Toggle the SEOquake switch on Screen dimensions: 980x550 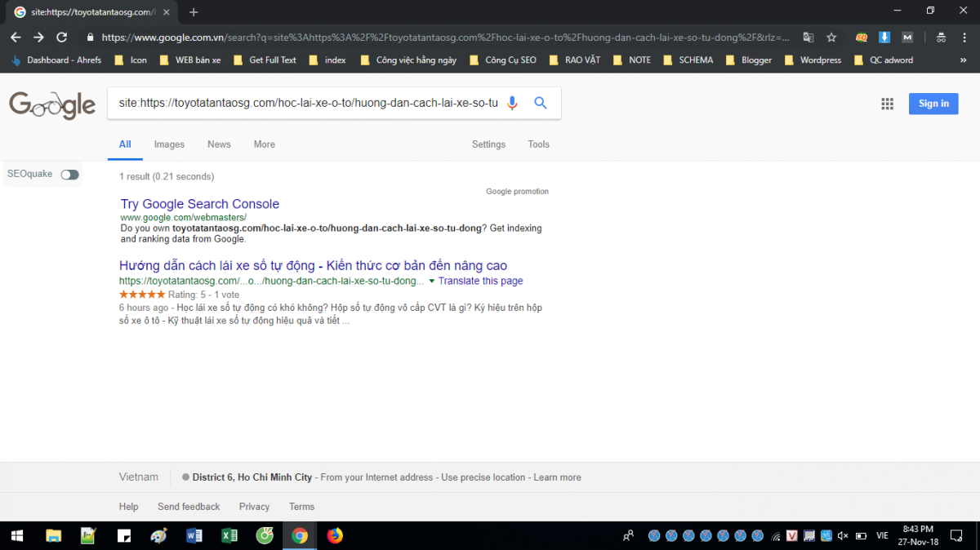point(69,174)
